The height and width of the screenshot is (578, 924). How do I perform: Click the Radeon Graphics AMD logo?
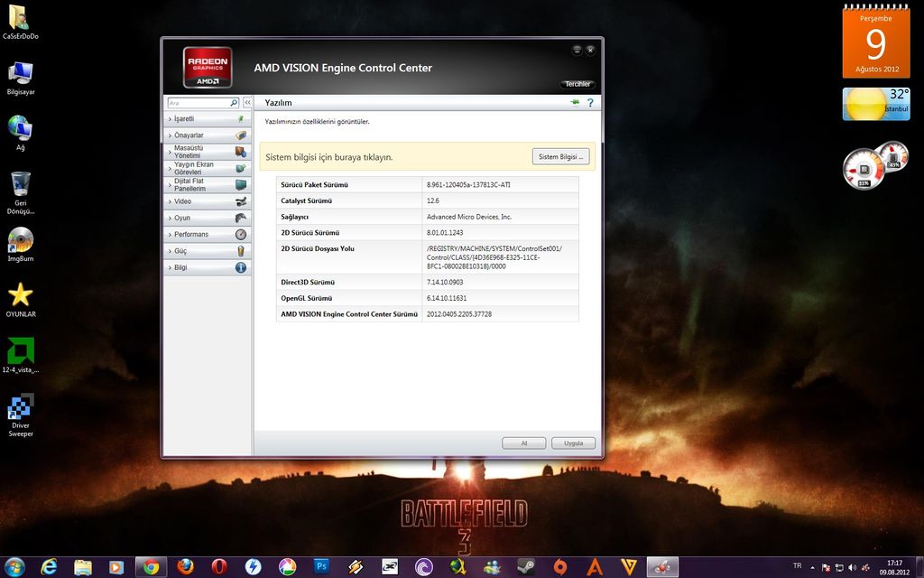pyautogui.click(x=208, y=68)
